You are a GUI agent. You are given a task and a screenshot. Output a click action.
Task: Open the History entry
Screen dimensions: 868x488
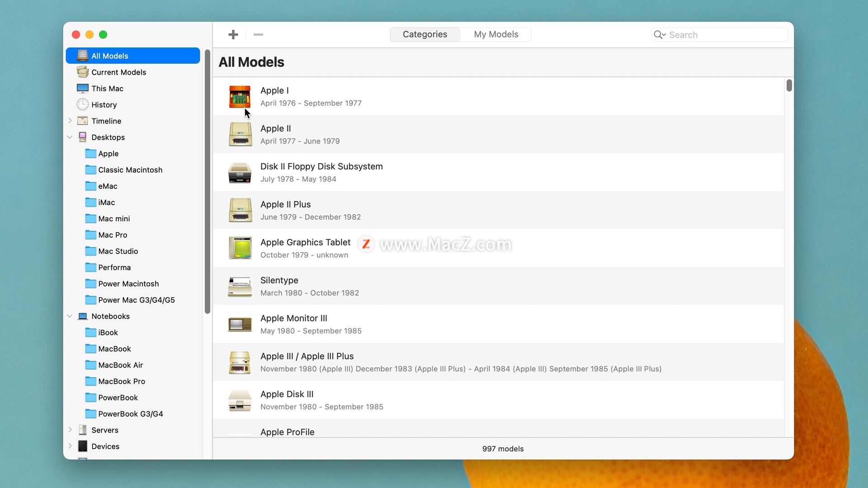coord(133,104)
